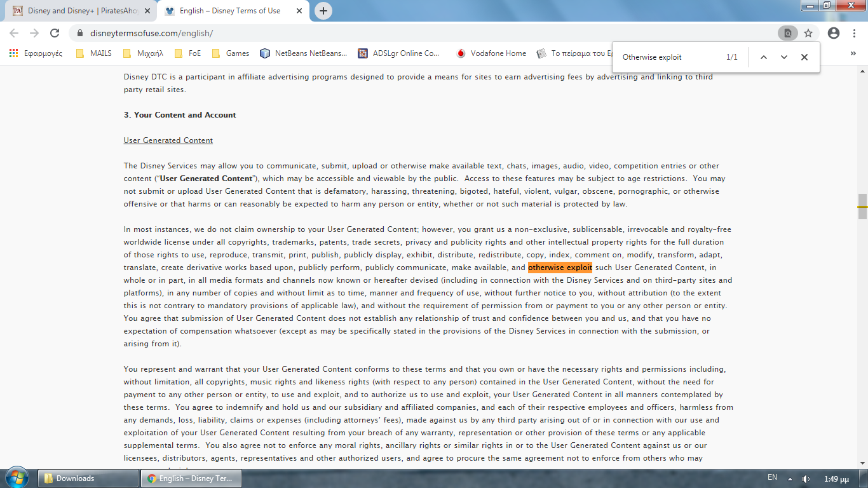The height and width of the screenshot is (488, 868).
Task: Open the MAILS bookmark folder
Action: coord(93,53)
